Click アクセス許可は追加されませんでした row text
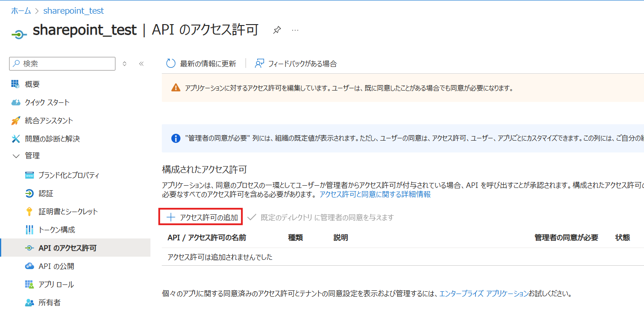This screenshot has width=644, height=314. [x=220, y=257]
